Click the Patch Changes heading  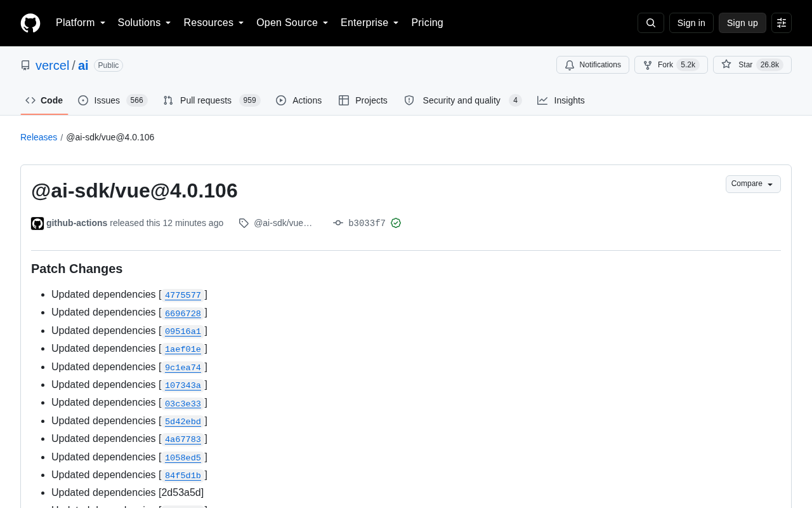[x=77, y=269]
